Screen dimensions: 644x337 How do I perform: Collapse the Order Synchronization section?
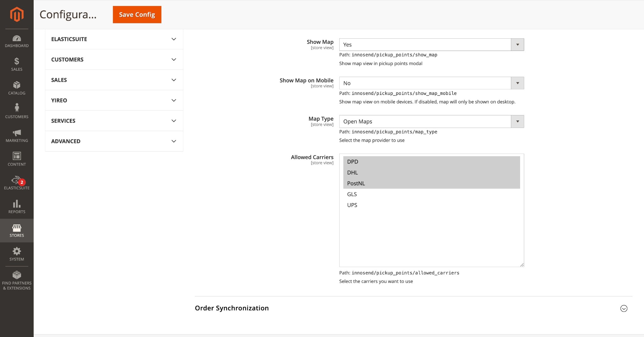[624, 309]
